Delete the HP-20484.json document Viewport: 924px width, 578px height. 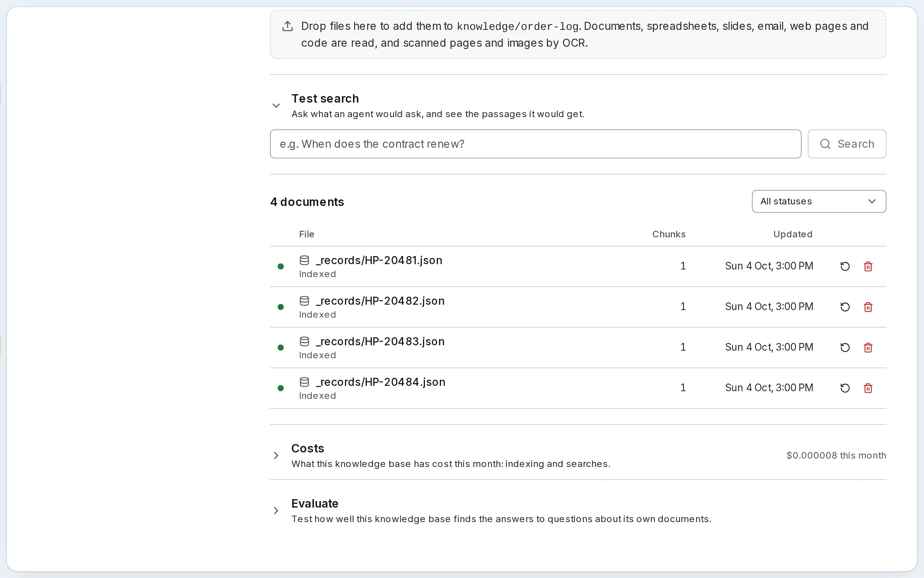(868, 388)
